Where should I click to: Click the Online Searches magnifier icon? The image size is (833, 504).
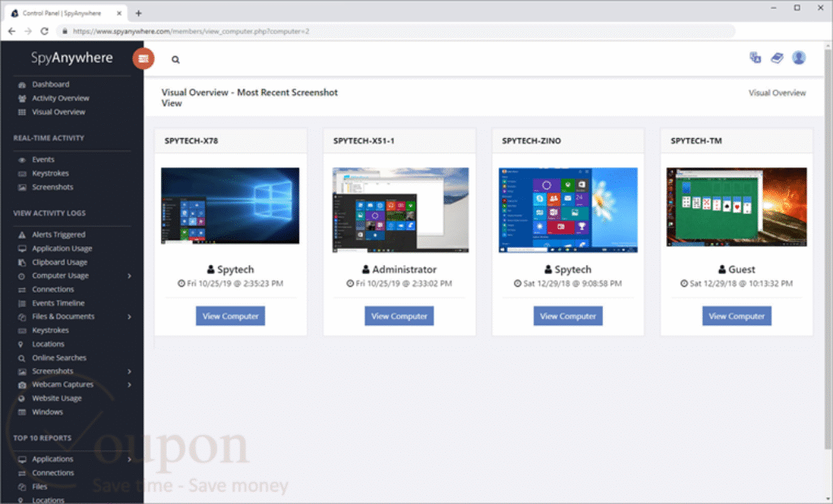[x=22, y=358]
